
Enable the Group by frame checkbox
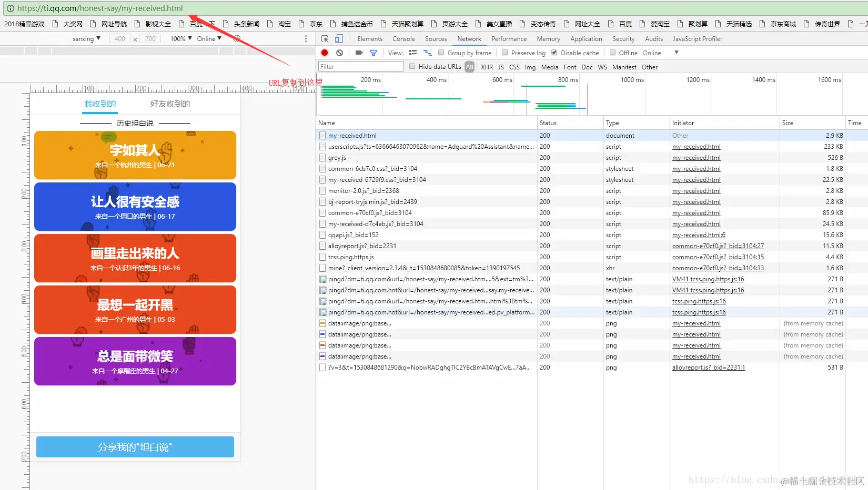tap(441, 53)
